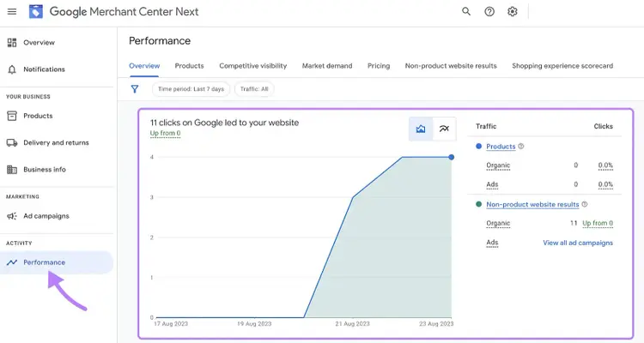Switch to the Products tab

(190, 66)
